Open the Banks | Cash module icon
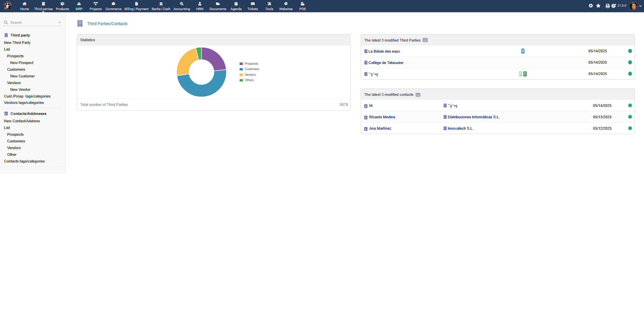This screenshot has width=644, height=318. click(x=161, y=6)
